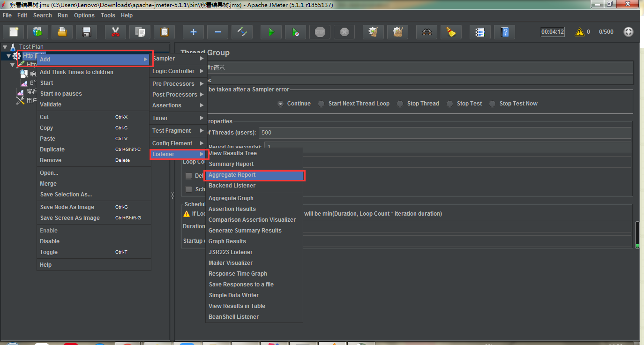
Task: Open the Run menu
Action: (x=63, y=15)
